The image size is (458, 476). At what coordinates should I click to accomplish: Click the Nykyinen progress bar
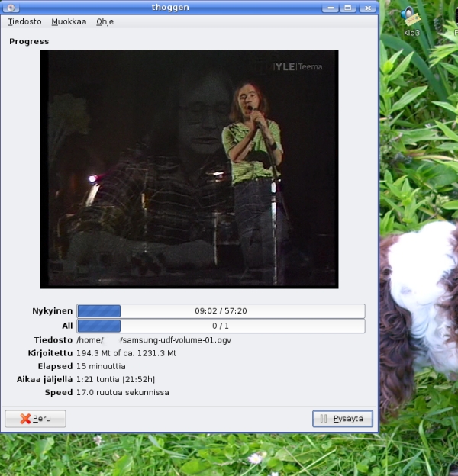pyautogui.click(x=221, y=311)
